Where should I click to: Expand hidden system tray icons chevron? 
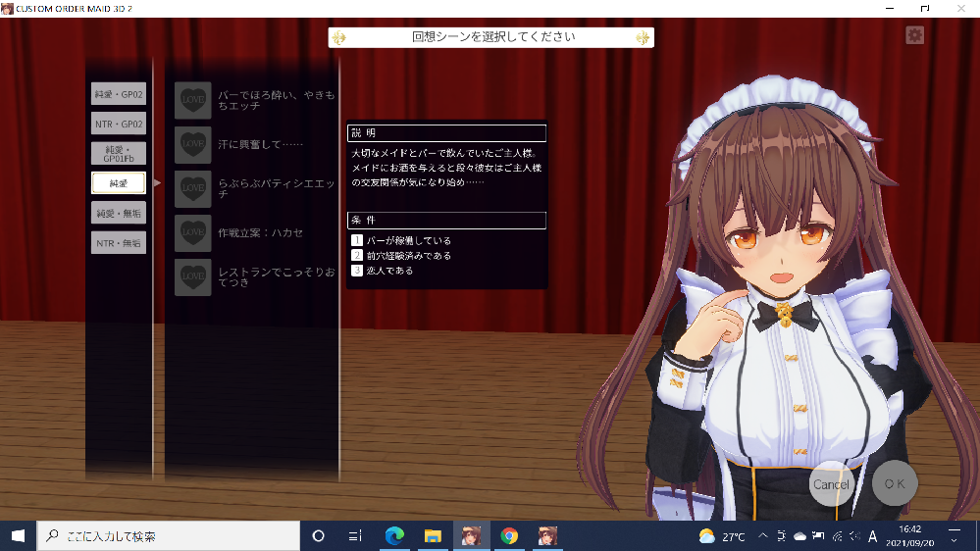click(x=763, y=536)
